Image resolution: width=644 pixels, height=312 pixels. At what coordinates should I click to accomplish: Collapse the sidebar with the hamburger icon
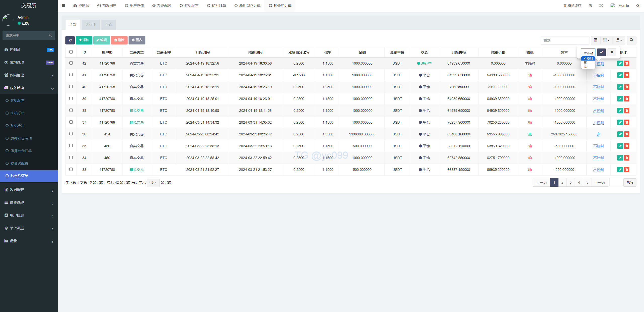click(x=63, y=6)
